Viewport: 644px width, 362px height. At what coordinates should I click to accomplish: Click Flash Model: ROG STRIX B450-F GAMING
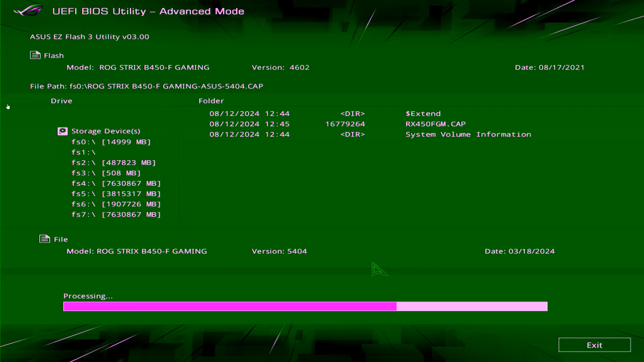[138, 67]
